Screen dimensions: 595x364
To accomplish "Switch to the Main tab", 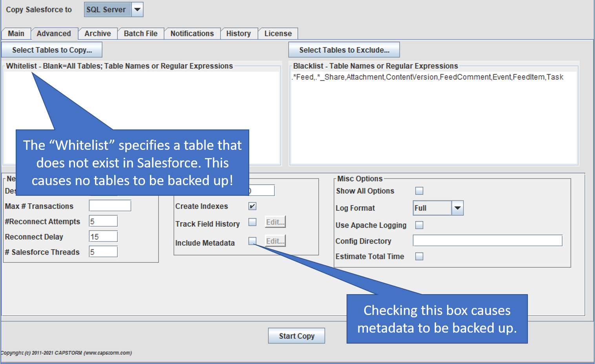I will pyautogui.click(x=16, y=34).
